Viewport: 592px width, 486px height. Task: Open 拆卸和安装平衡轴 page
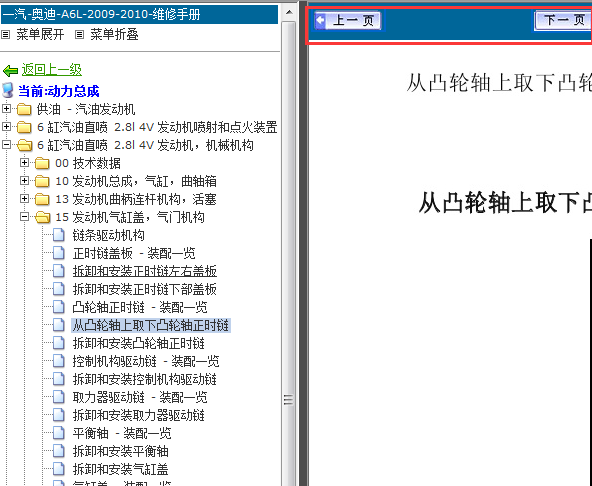pos(120,452)
